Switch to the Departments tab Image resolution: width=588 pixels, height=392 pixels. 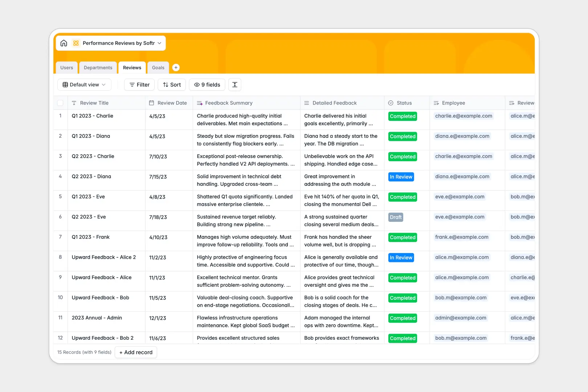[98, 68]
